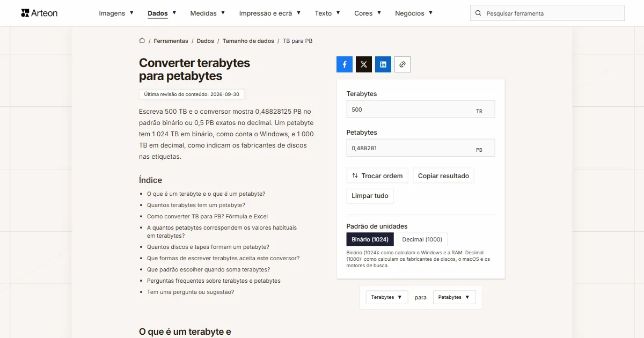Jump to 'A quantos petabytes correspondem' section

pyautogui.click(x=222, y=232)
